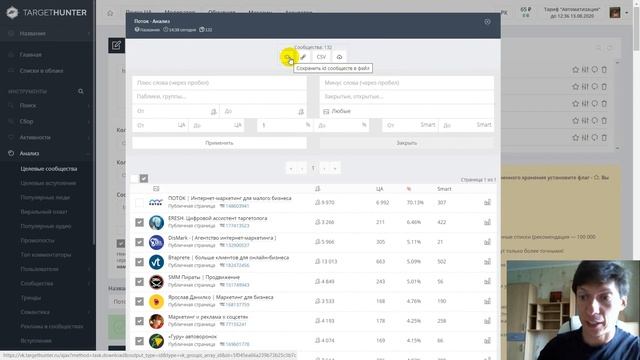Image resolution: width=640 pixels, height=360 pixels.
Task: Open the statistics chart icon for the DisMark row
Action: (487, 242)
